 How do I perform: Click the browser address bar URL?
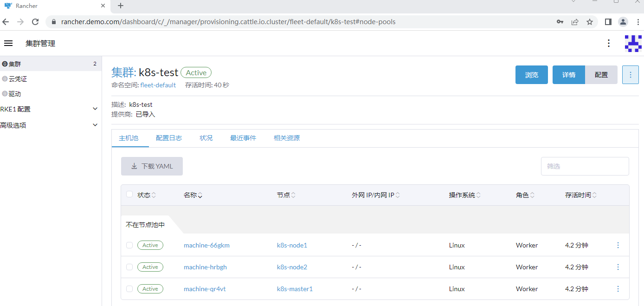(228, 22)
